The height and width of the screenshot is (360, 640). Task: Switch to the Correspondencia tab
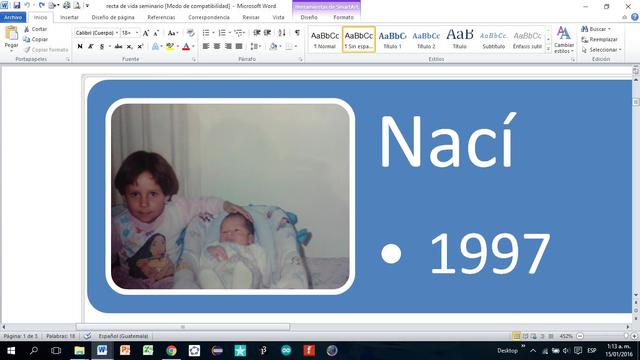pos(209,17)
